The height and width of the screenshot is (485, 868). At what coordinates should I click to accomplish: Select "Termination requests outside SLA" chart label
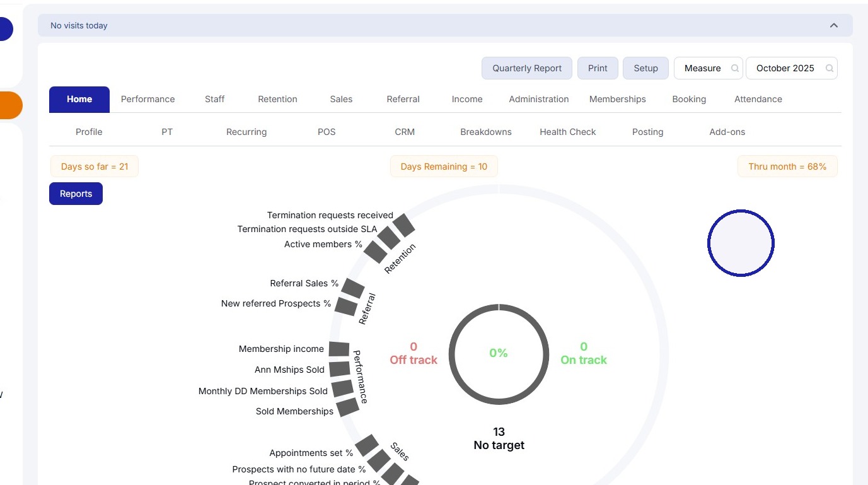(x=307, y=229)
